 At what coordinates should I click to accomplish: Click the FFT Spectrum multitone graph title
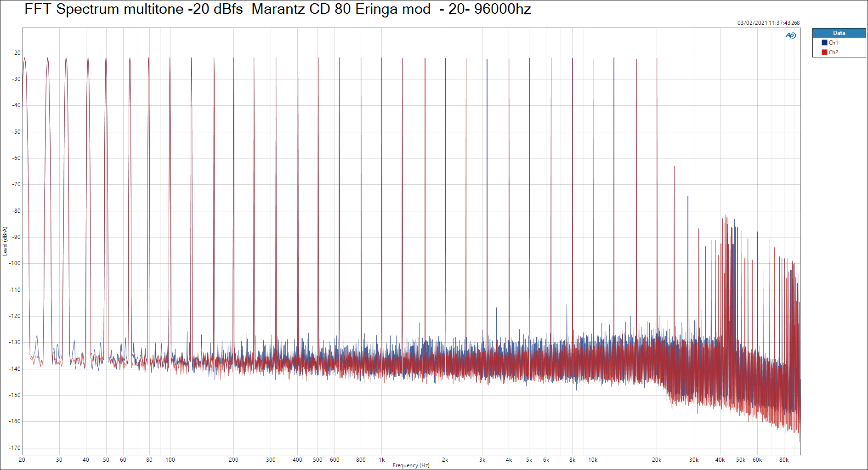point(278,9)
